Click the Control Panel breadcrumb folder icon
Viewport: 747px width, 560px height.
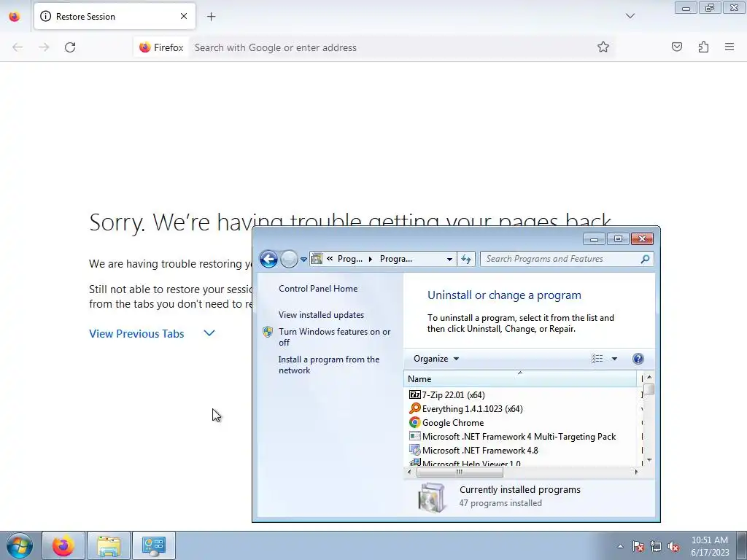pos(317,259)
